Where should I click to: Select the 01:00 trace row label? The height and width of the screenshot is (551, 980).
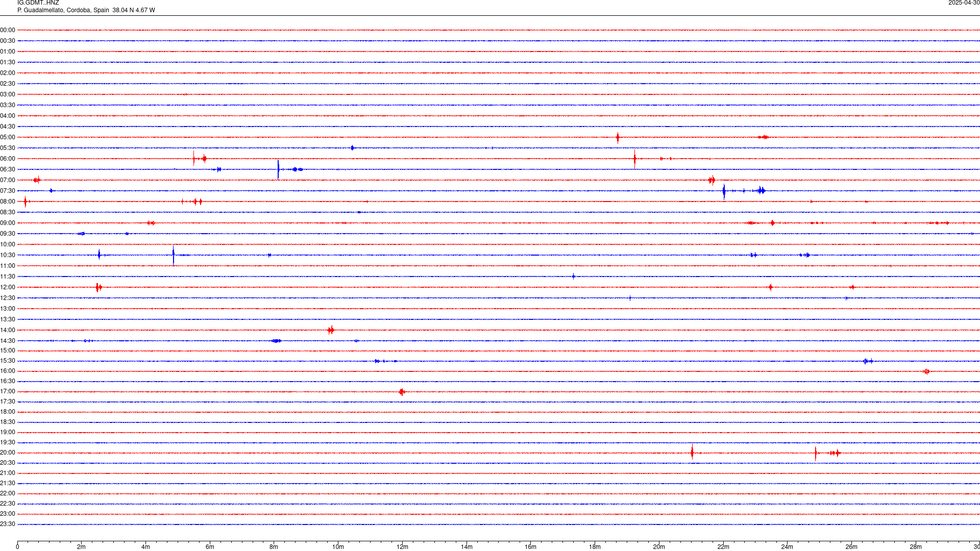8,52
